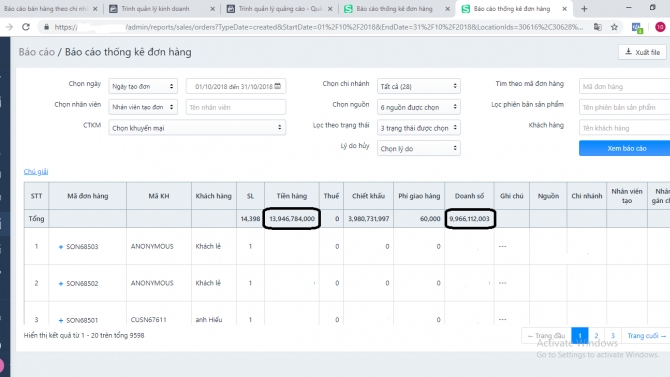Focus the Mã đơn hàng search input

(x=624, y=86)
